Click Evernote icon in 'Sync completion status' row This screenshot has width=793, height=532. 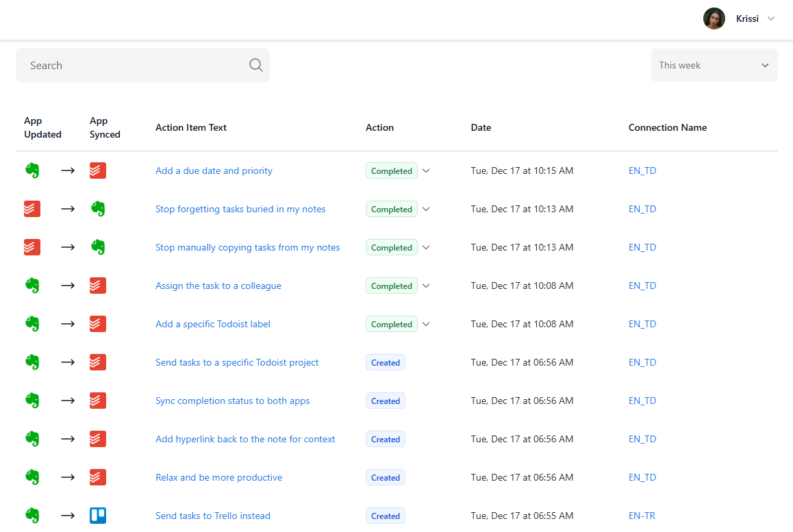[x=32, y=401]
